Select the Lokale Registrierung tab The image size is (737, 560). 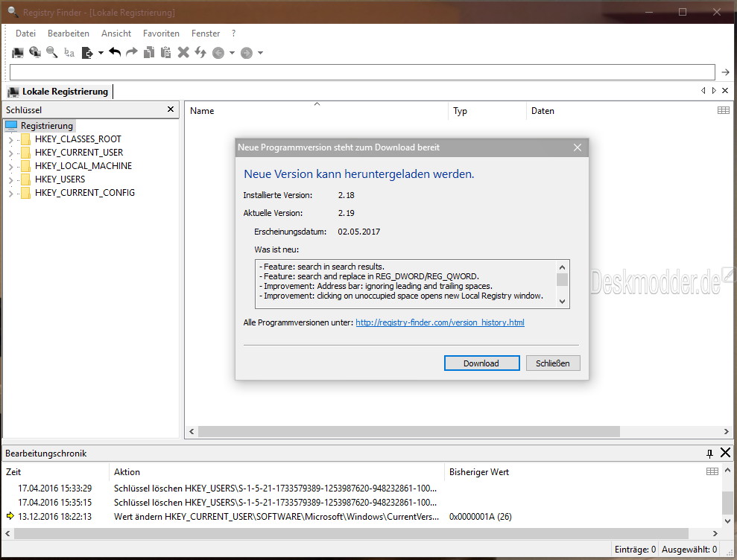point(59,92)
